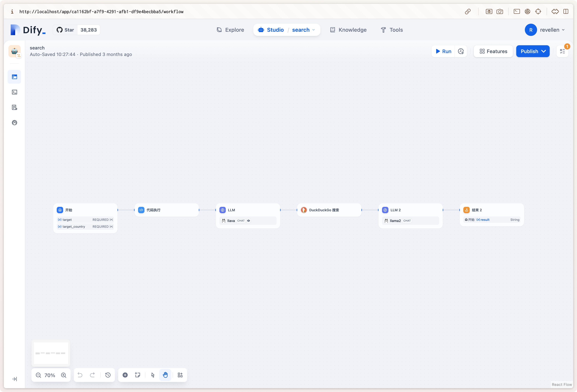Click the add note icon
This screenshot has height=392, width=577.
138,375
